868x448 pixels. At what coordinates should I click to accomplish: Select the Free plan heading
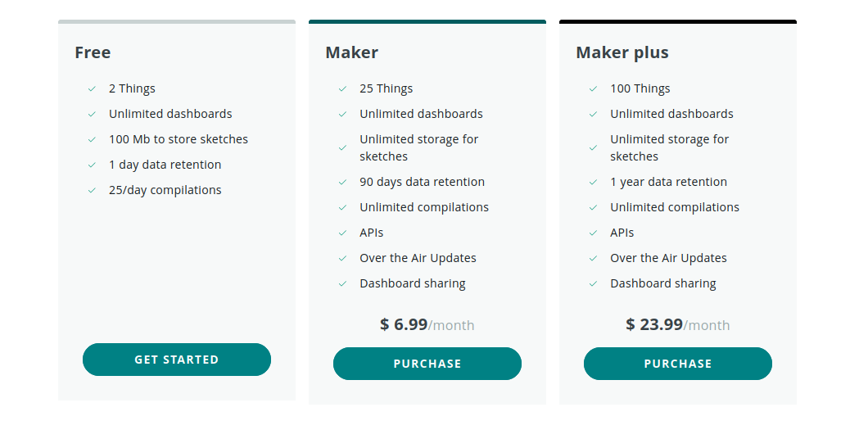point(93,52)
